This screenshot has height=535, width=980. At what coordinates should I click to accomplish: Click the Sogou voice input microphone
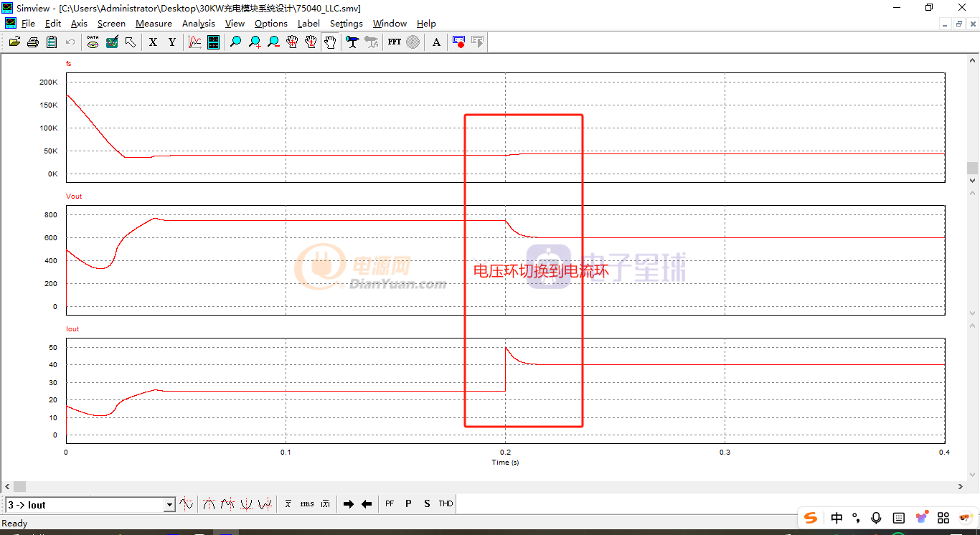[x=876, y=518]
